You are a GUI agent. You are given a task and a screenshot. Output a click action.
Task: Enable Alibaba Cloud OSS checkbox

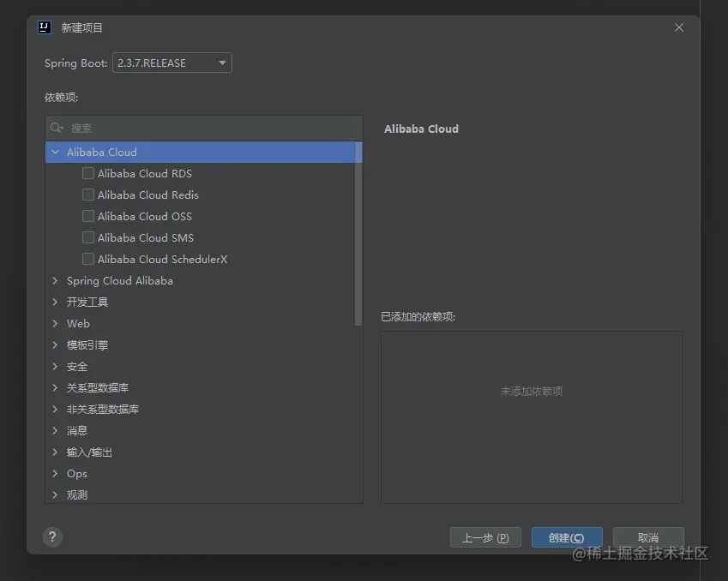(x=87, y=216)
